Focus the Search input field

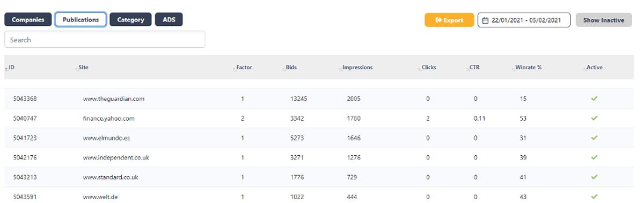105,39
